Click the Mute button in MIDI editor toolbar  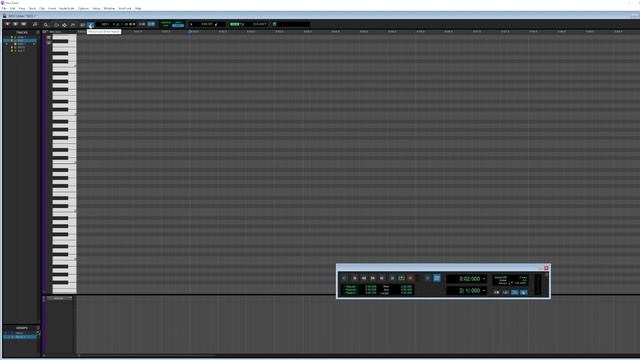pyautogui.click(x=15, y=24)
